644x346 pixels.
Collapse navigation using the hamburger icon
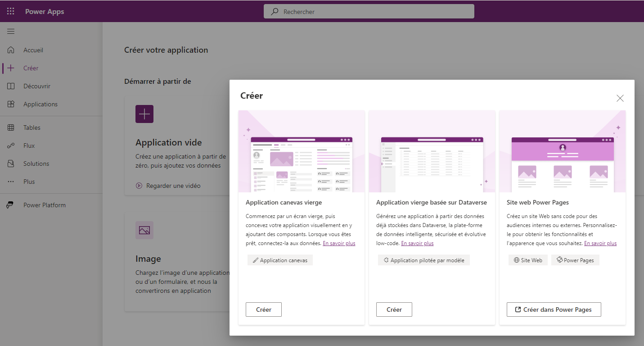point(10,31)
